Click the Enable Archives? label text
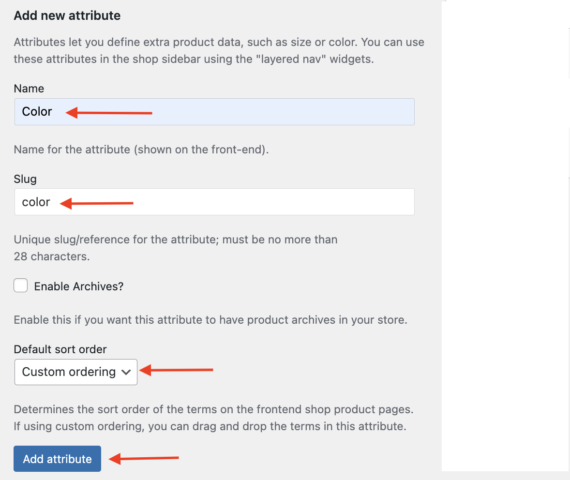The height and width of the screenshot is (480, 570). pyautogui.click(x=79, y=286)
